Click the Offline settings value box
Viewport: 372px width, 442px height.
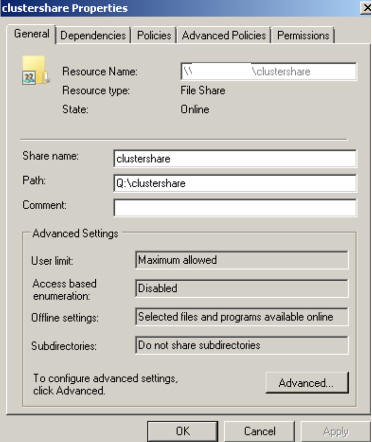click(242, 317)
